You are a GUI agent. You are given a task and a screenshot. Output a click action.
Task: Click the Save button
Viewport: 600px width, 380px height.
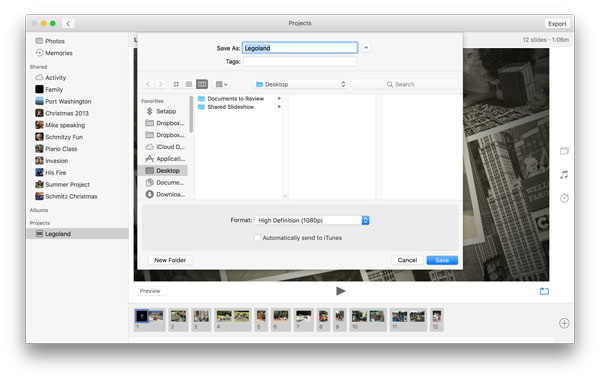442,260
